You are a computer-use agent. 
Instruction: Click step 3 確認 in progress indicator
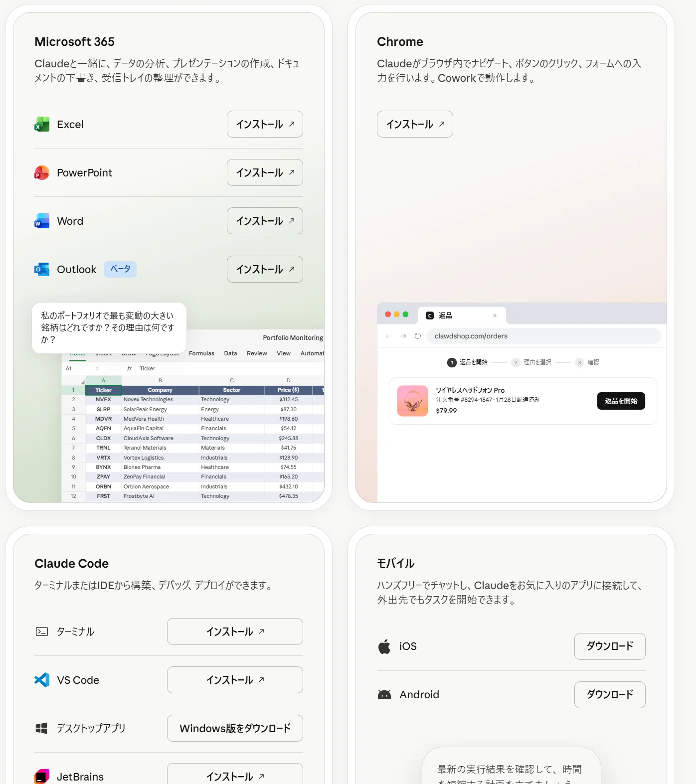click(x=587, y=362)
